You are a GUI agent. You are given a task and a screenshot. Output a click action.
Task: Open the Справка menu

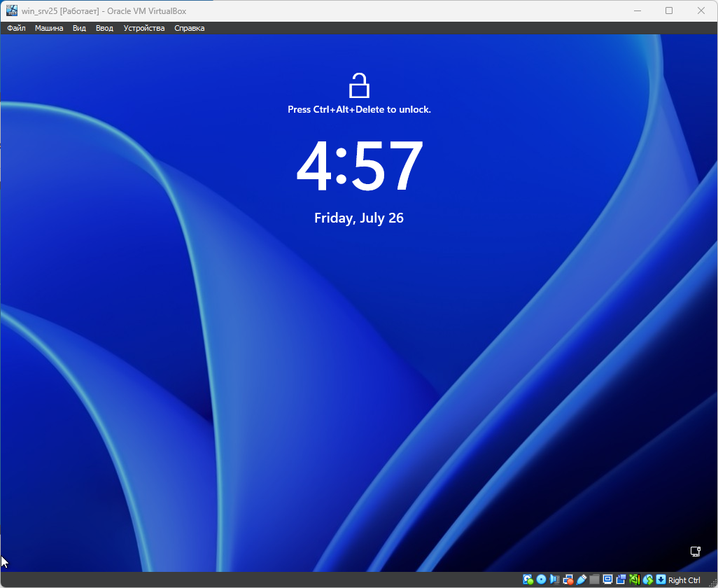[x=189, y=28]
